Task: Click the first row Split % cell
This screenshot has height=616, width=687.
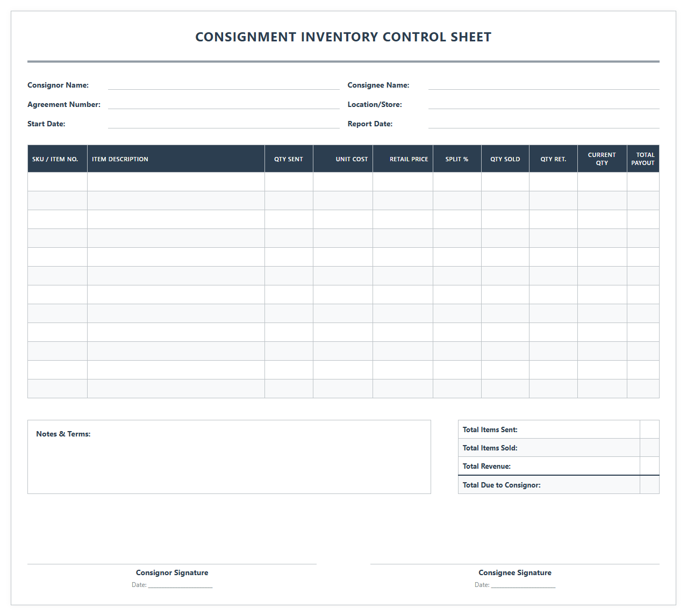Action: (457, 182)
